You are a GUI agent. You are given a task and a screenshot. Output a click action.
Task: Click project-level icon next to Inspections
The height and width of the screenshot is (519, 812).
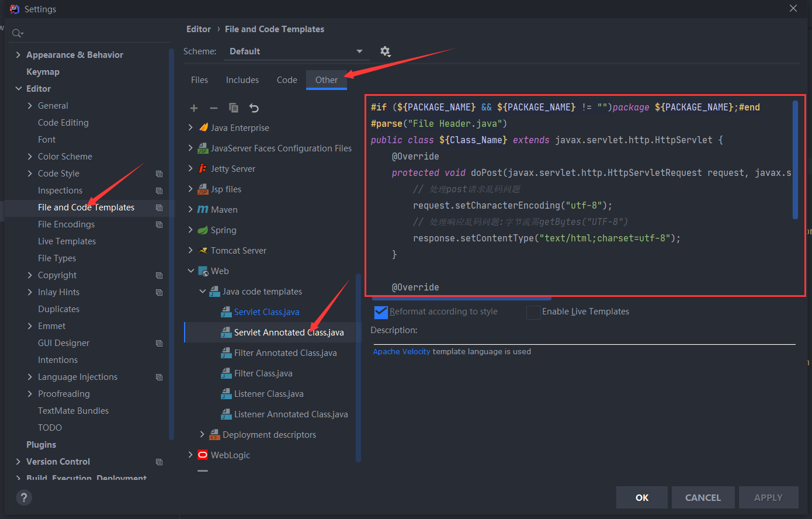[159, 191]
